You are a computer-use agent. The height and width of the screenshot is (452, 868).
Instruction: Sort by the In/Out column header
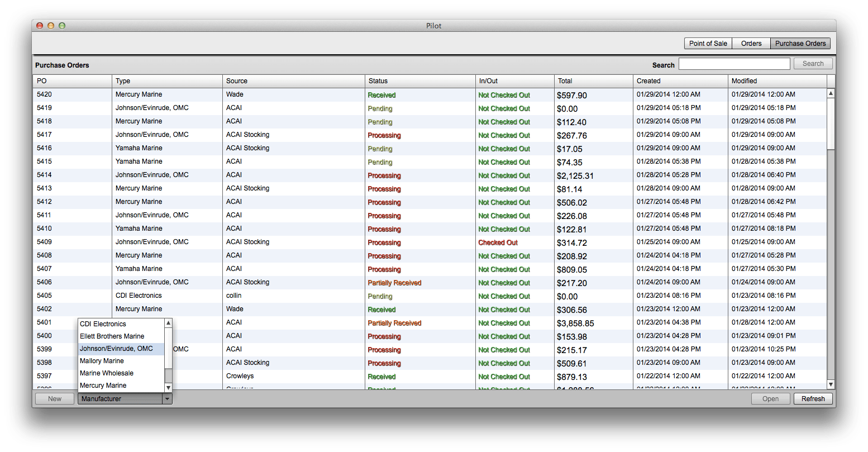(515, 81)
